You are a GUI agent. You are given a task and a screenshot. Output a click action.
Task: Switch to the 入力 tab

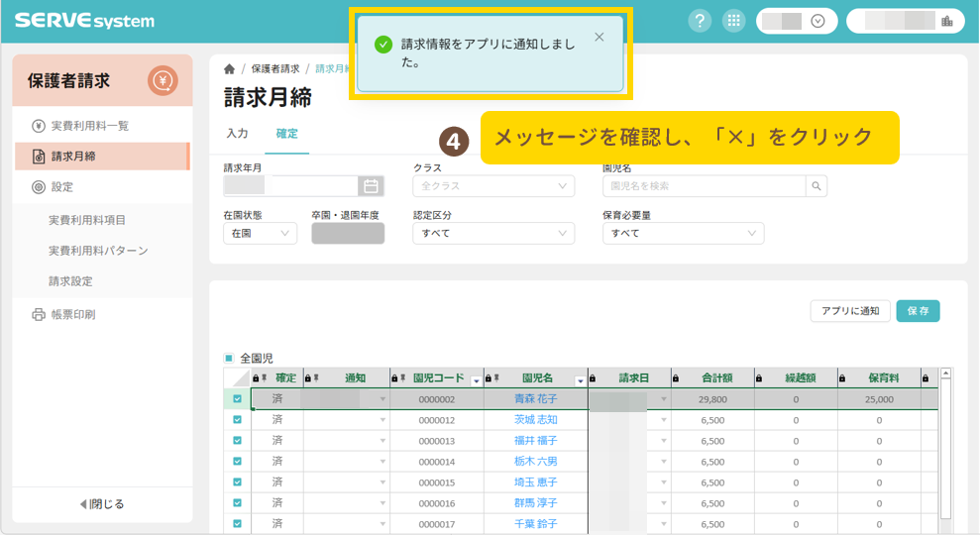[237, 133]
